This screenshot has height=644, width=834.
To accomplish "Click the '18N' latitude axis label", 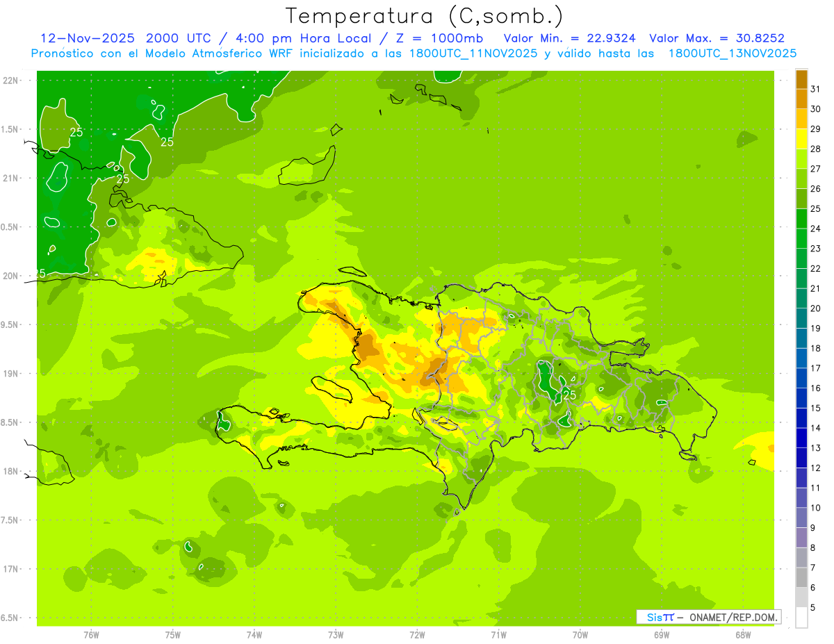I will (10, 471).
